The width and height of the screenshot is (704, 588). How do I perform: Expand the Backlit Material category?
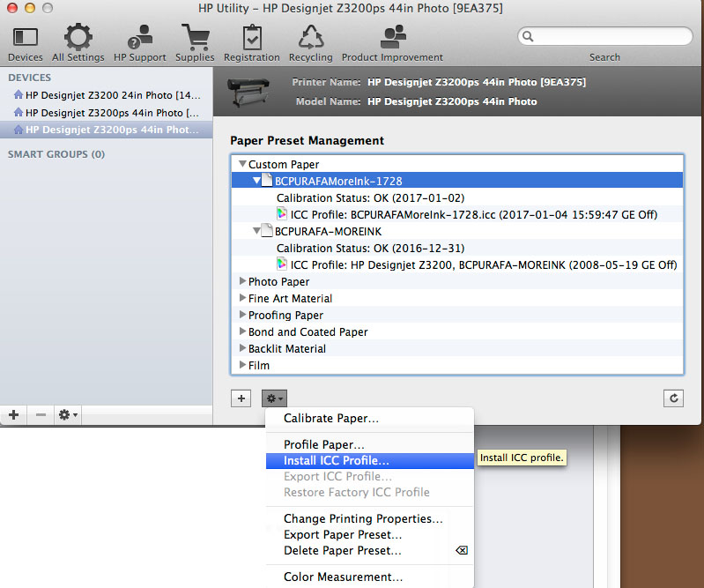click(242, 349)
